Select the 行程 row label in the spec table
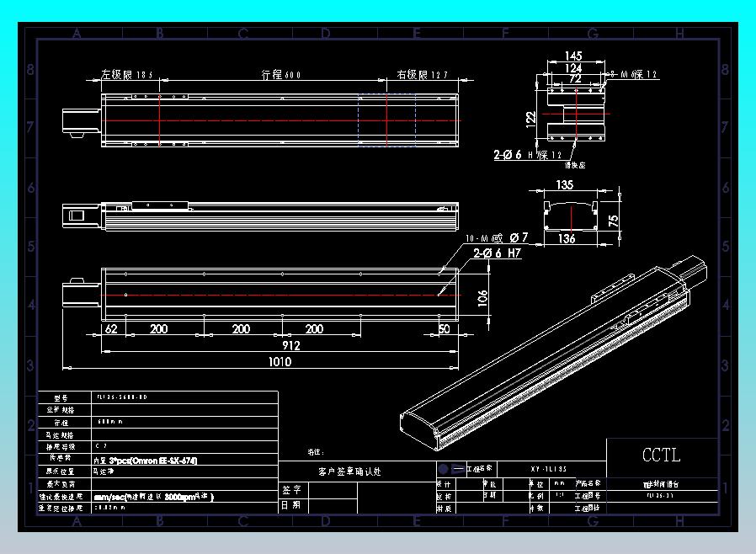The height and width of the screenshot is (554, 756). (61, 423)
